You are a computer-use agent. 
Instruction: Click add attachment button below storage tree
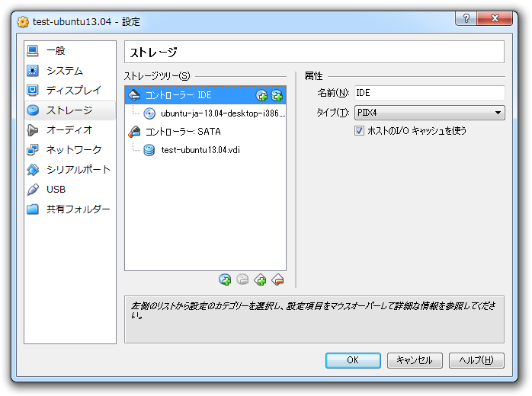click(225, 279)
